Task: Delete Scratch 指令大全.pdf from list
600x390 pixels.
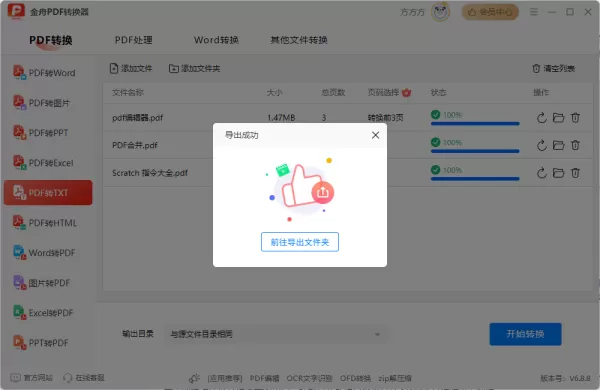Action: point(576,173)
